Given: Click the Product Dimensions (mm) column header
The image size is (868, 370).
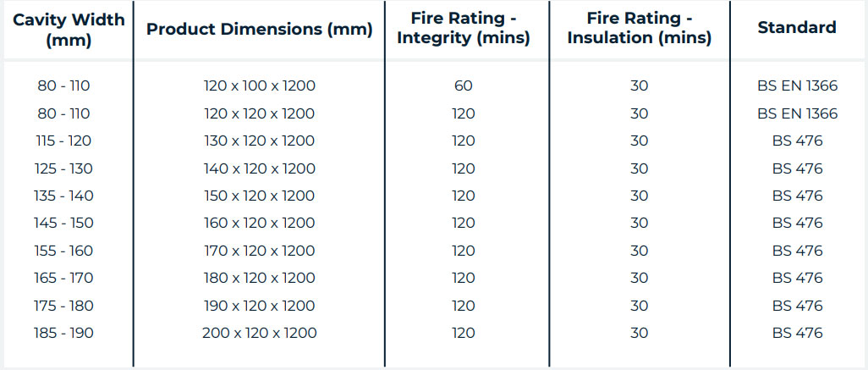Looking at the screenshot, I should click(x=259, y=29).
